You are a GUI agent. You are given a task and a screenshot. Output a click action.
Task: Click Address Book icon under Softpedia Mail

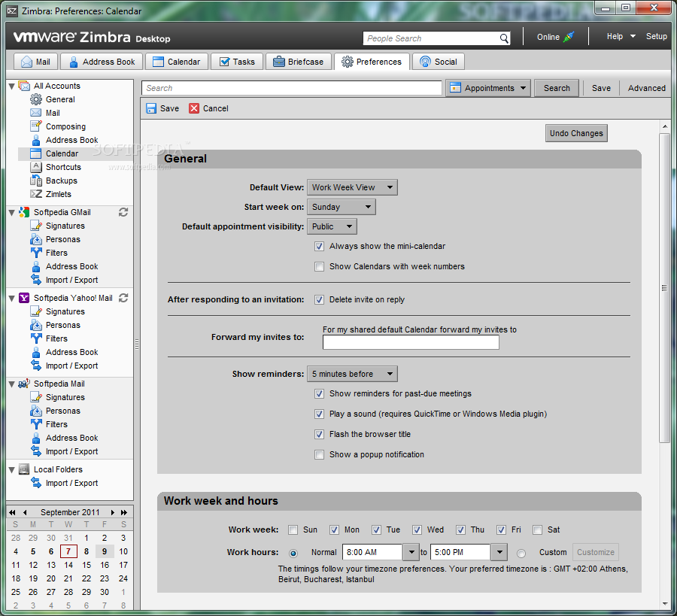tap(36, 438)
